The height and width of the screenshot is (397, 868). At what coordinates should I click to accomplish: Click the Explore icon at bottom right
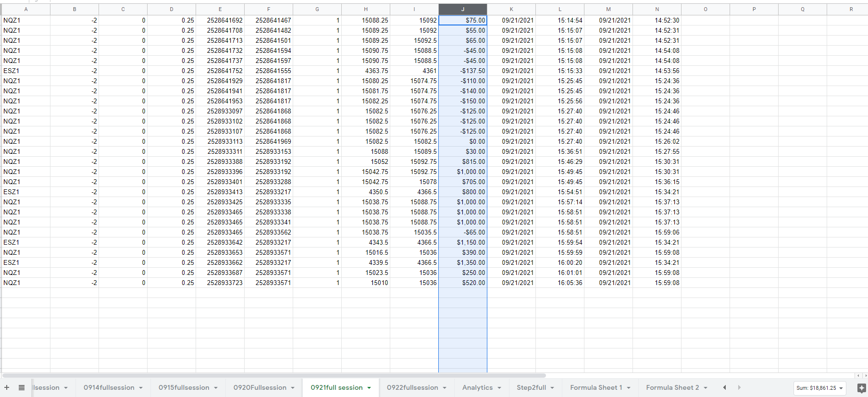click(861, 388)
